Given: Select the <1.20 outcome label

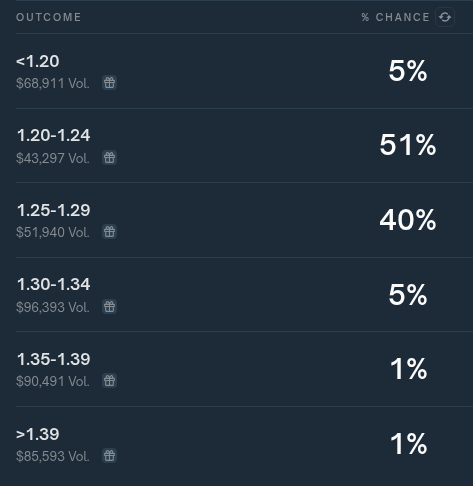Looking at the screenshot, I should (x=38, y=61).
